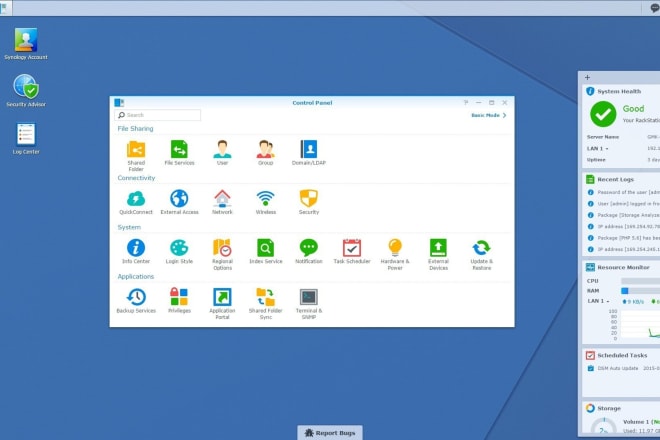The width and height of the screenshot is (660, 440).
Task: Open Terminal & SNMP settings
Action: point(309,304)
